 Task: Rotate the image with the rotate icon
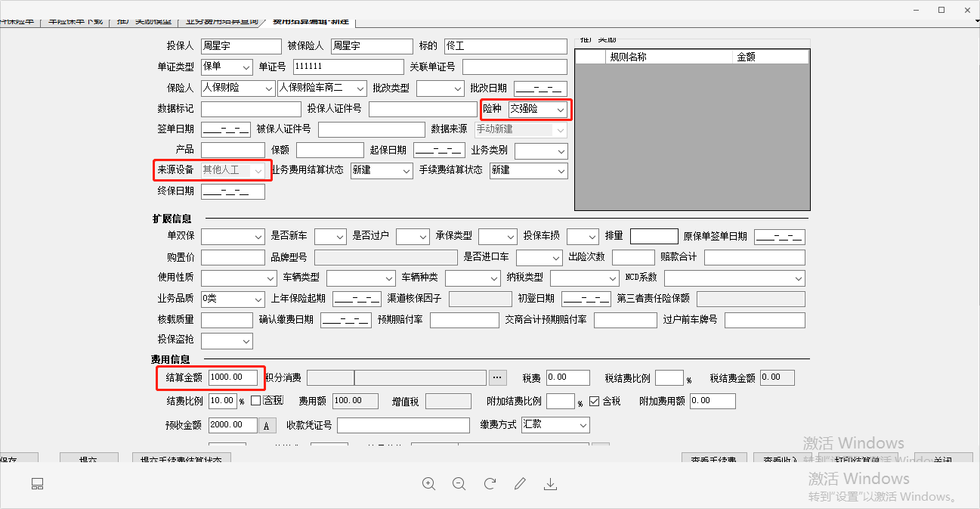[490, 484]
